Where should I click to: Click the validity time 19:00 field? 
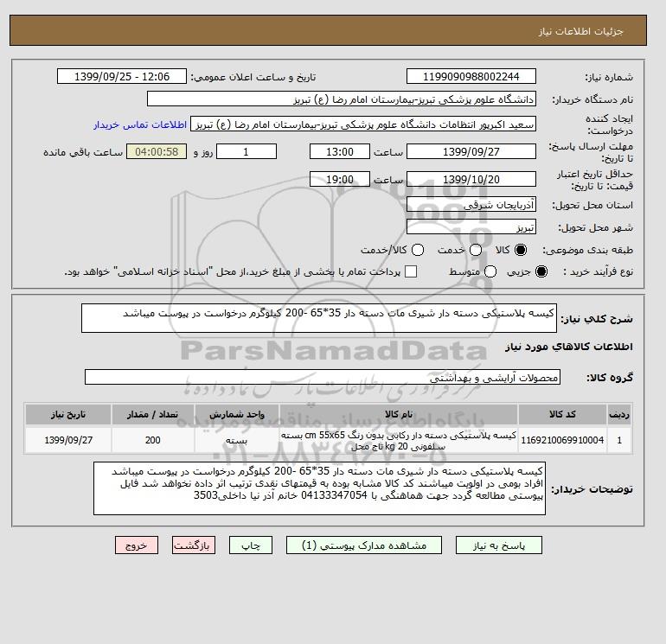340,179
